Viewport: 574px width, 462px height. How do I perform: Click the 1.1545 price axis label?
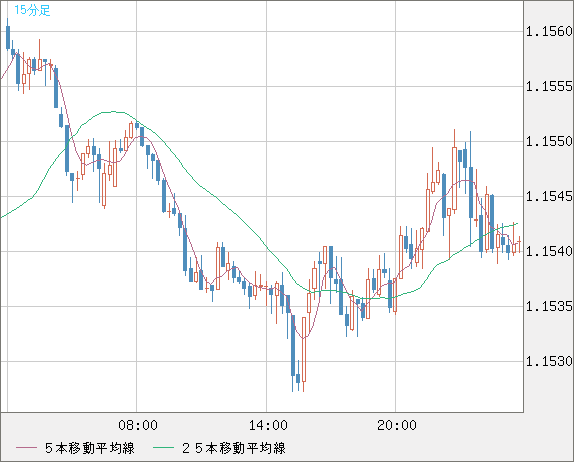pos(549,197)
